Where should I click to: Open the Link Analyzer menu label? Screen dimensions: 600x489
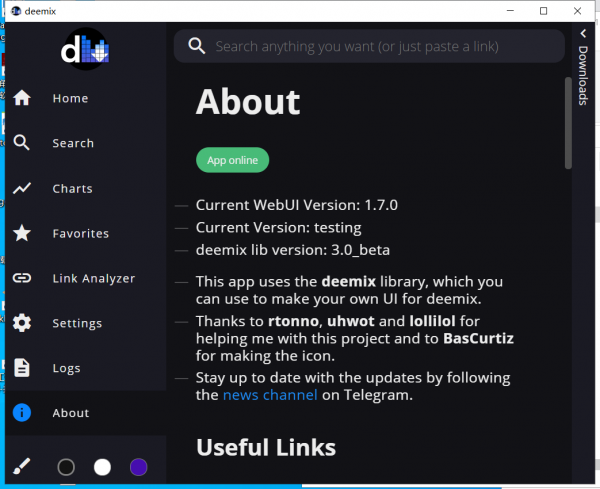tap(94, 278)
